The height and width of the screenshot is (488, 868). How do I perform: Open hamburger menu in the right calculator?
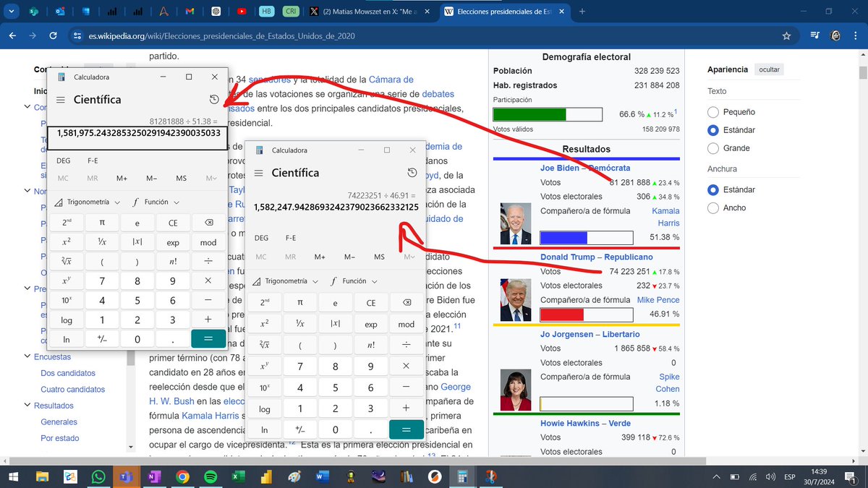click(x=259, y=173)
